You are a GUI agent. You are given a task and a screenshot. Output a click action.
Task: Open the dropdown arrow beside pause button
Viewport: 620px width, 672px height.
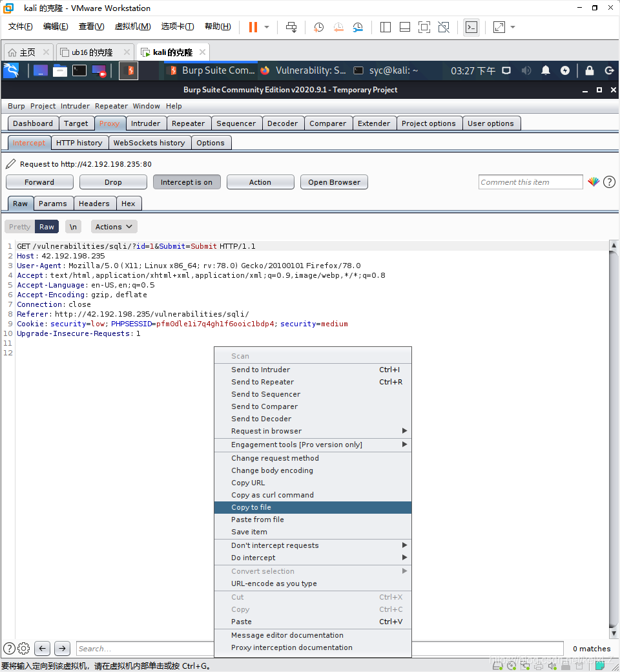(x=267, y=27)
